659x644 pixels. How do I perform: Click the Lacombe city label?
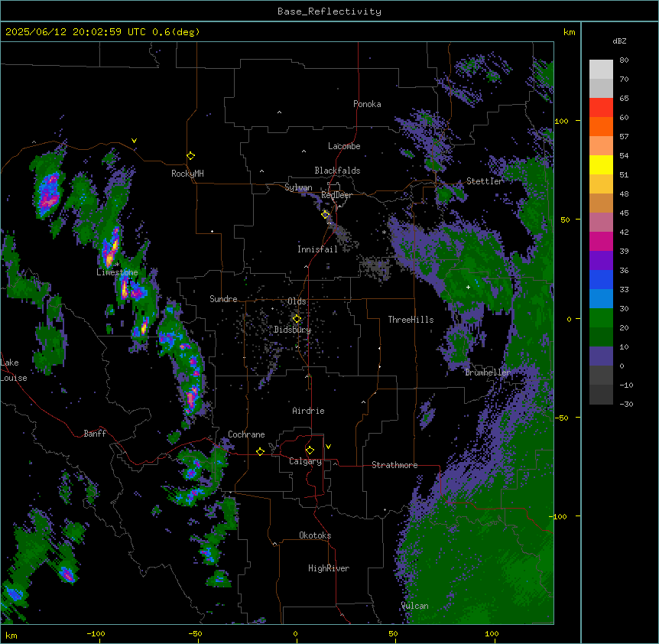coord(344,146)
